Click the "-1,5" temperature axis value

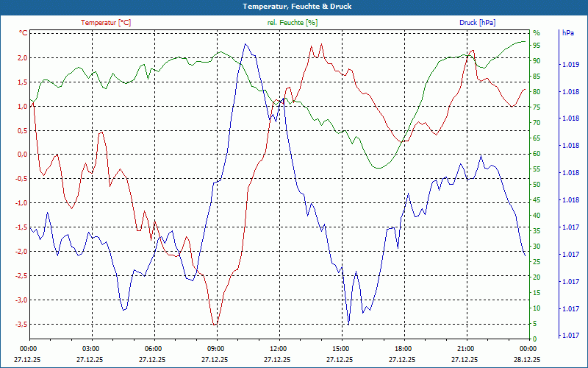[x=21, y=227]
